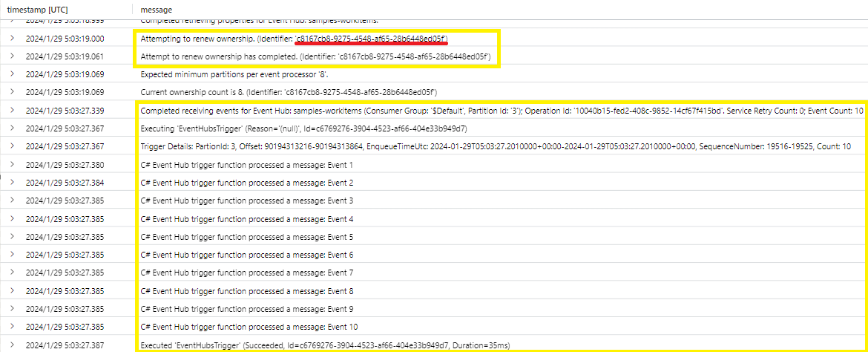This screenshot has width=868, height=352.
Task: Select the timestamp 2024/1/29 5:03:27.339 cell
Action: (x=65, y=111)
